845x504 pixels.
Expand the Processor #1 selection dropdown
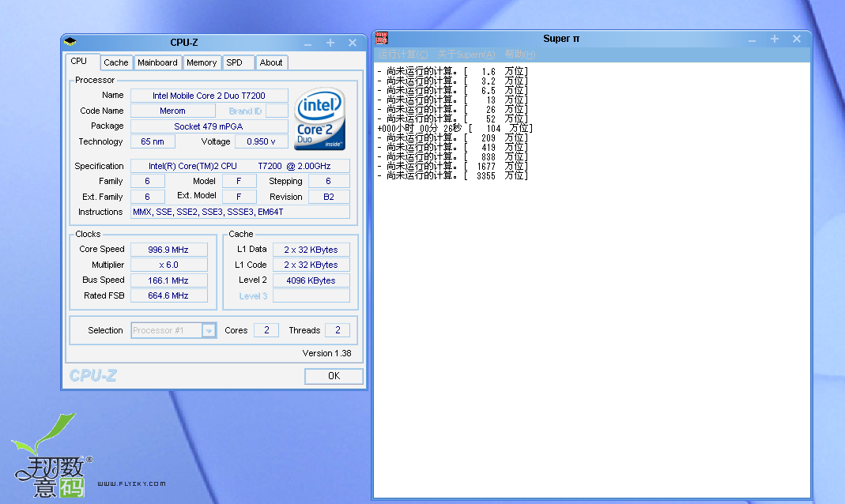coord(209,330)
